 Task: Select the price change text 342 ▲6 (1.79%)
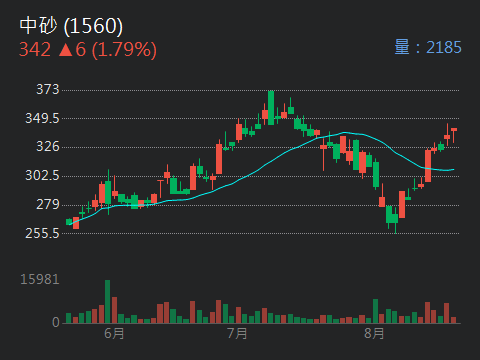tap(88, 50)
